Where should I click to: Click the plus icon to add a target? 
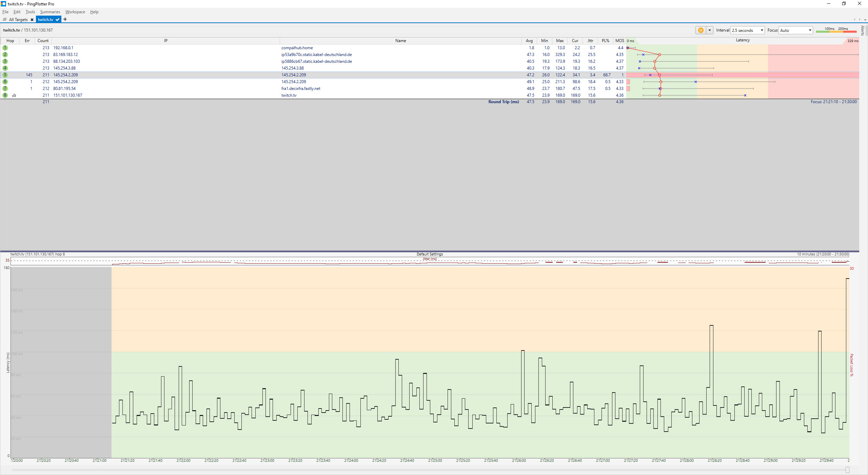[x=65, y=19]
